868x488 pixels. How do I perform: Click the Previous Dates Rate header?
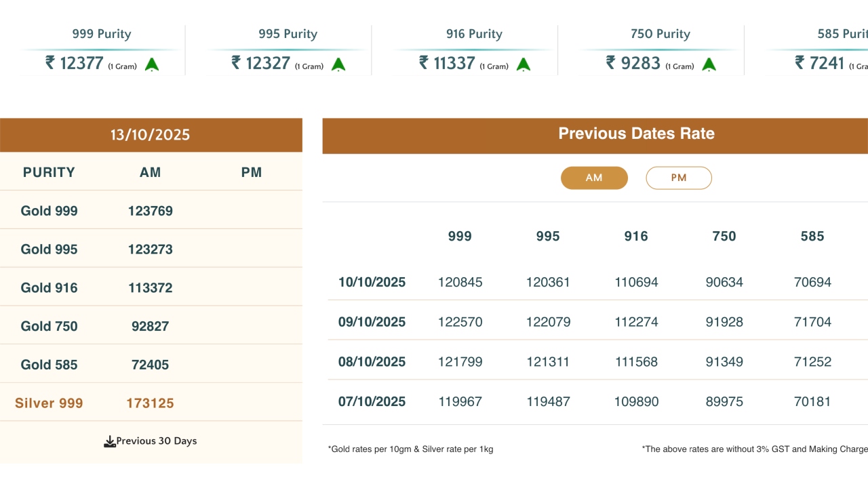pyautogui.click(x=636, y=134)
